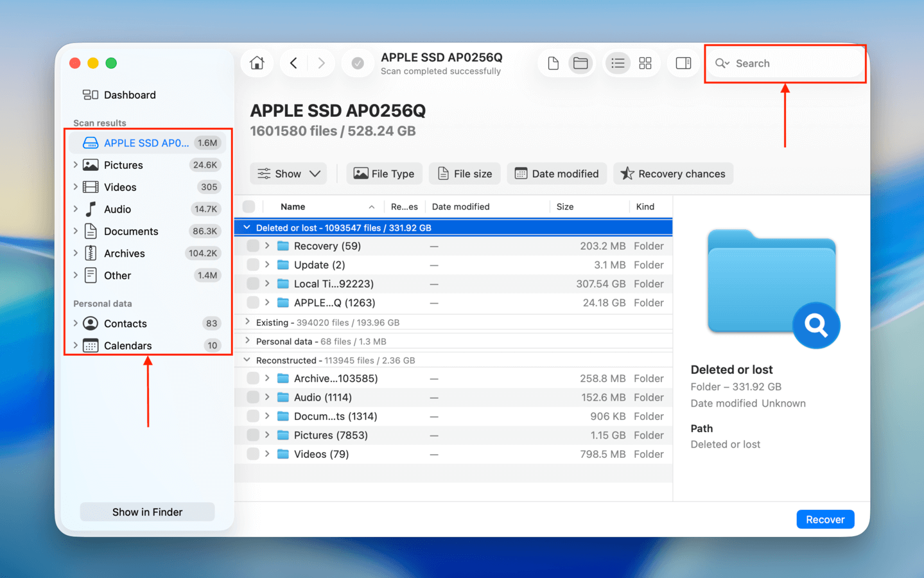This screenshot has width=924, height=578.
Task: Click the home icon in the toolbar
Action: pyautogui.click(x=256, y=63)
